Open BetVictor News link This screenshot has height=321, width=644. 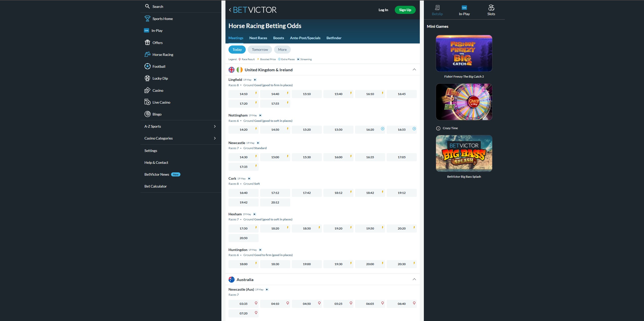157,174
